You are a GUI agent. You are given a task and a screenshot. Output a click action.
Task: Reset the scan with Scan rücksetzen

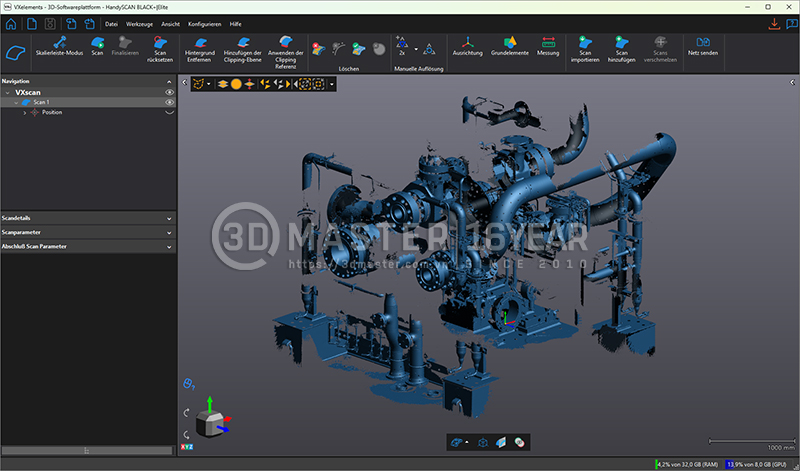160,49
